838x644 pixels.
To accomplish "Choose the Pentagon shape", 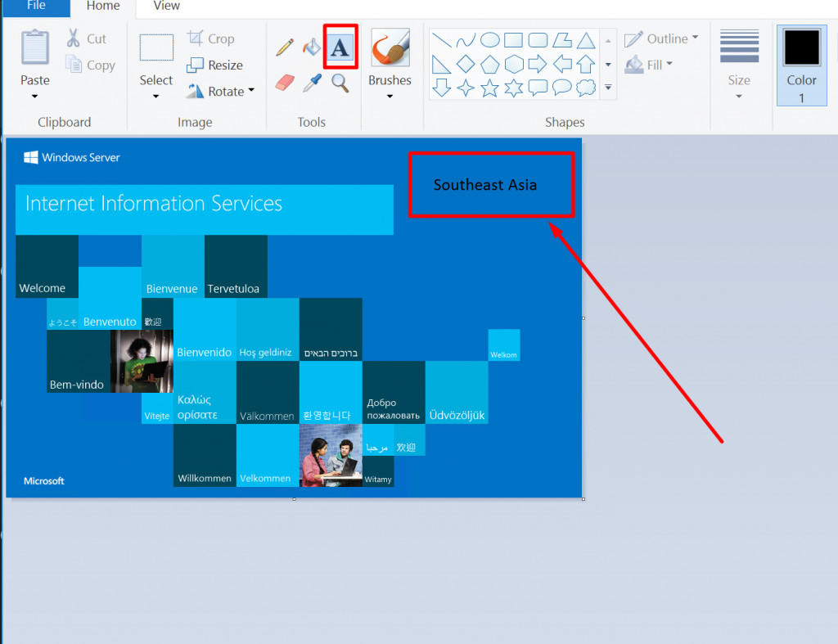I will coord(489,64).
